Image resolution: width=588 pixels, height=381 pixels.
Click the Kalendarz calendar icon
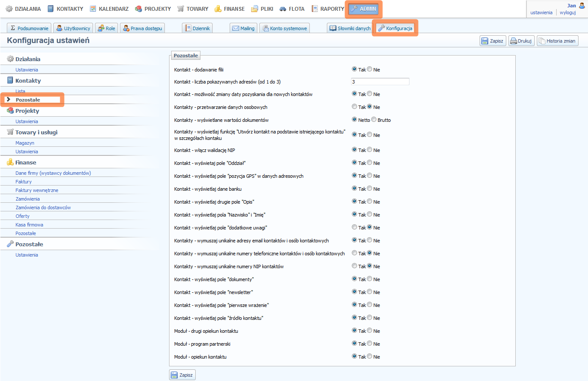[93, 9]
